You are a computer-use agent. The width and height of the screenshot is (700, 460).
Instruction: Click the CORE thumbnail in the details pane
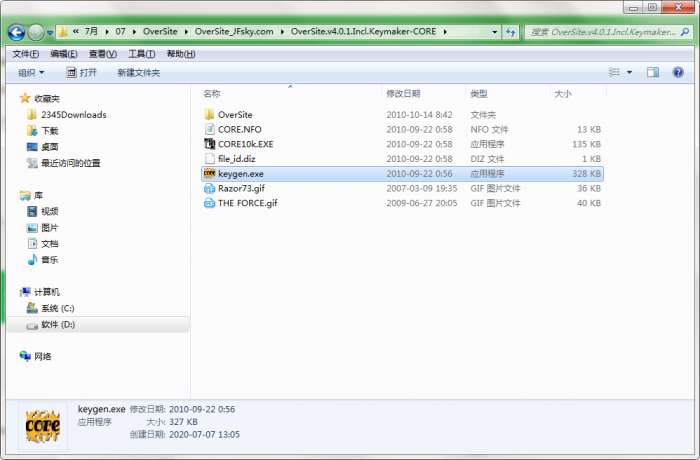click(43, 426)
